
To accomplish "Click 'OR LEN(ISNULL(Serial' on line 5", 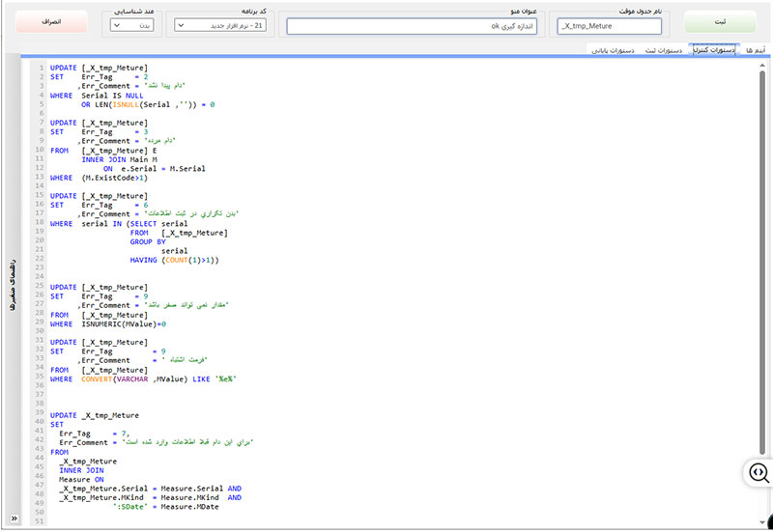I will (126, 105).
